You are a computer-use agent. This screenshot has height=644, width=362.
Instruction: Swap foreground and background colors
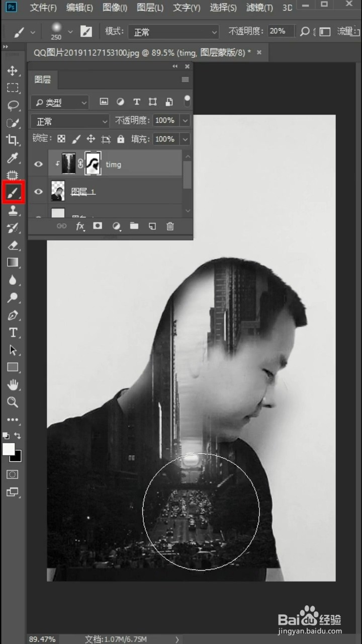(x=19, y=435)
